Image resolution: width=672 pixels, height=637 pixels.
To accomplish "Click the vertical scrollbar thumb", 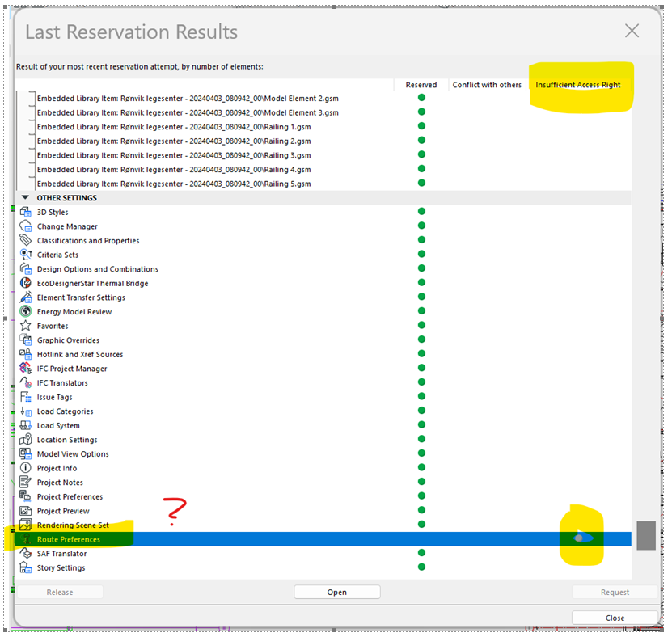I will 645,535.
